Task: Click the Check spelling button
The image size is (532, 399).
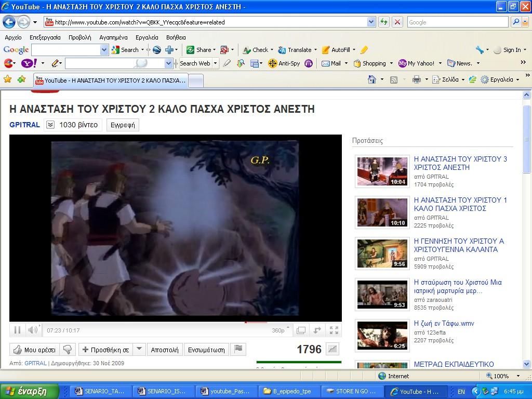Action: (x=256, y=50)
